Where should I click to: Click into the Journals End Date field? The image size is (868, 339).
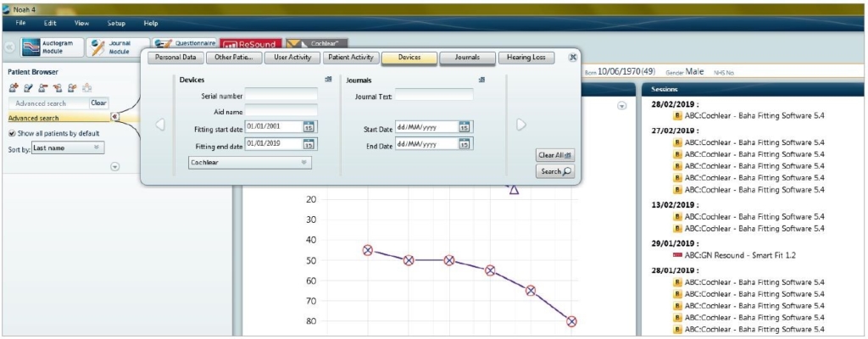[426, 144]
